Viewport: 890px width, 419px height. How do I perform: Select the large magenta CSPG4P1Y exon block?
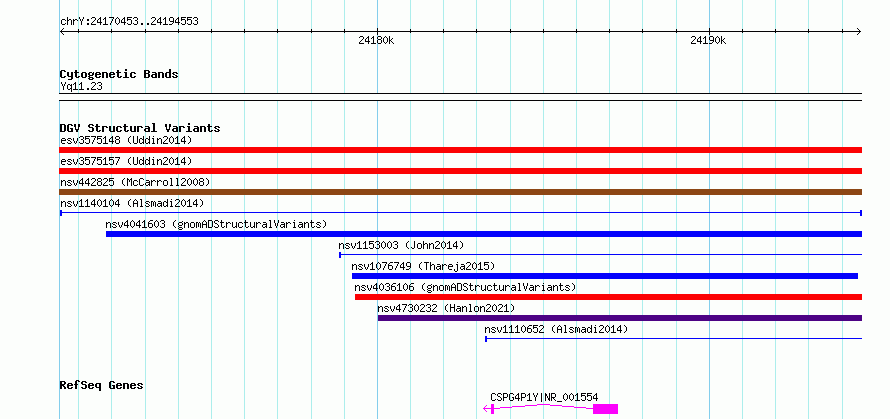[605, 409]
